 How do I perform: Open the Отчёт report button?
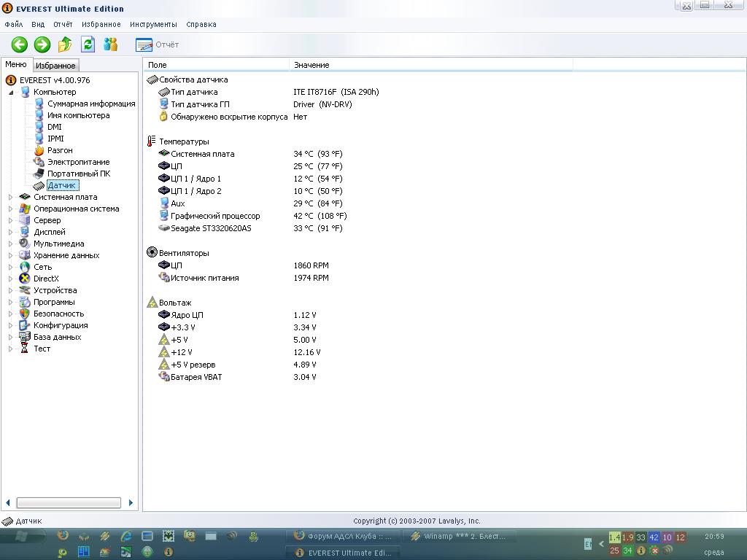158,44
